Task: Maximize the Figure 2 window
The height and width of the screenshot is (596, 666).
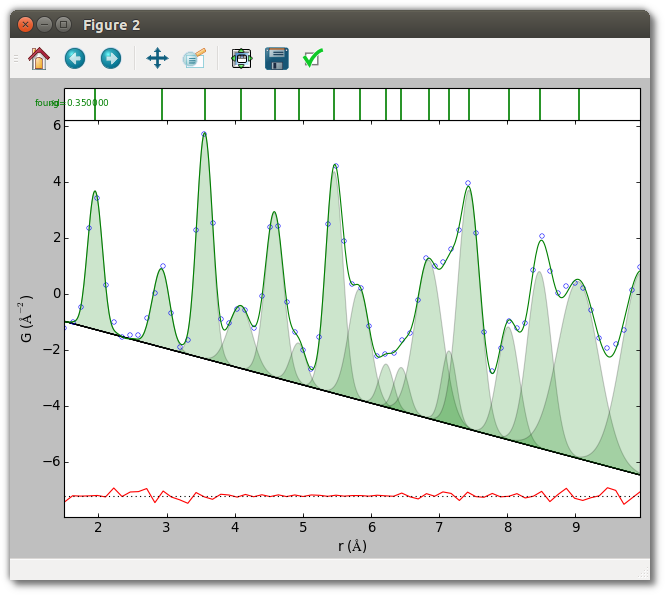Action: click(63, 24)
